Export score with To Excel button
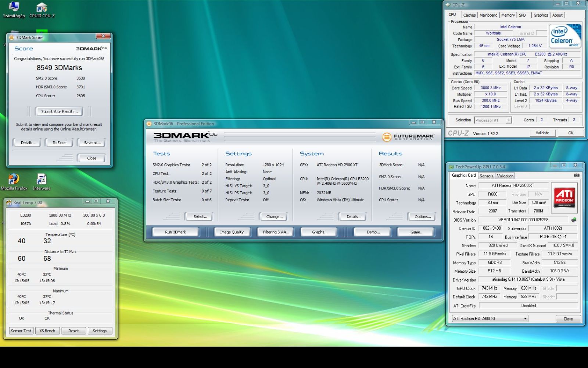Viewport: 588px width, 368px height. pyautogui.click(x=59, y=143)
